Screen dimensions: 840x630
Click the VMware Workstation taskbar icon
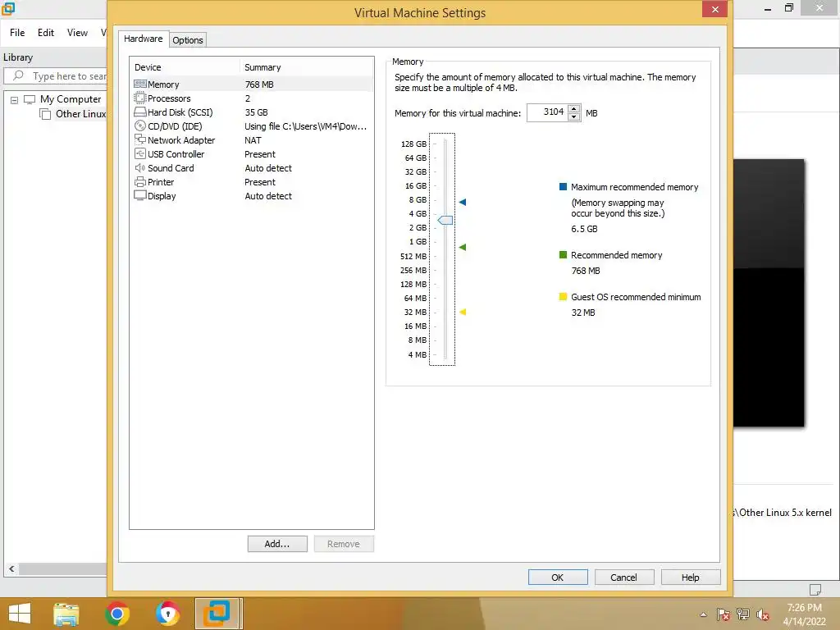coord(217,614)
